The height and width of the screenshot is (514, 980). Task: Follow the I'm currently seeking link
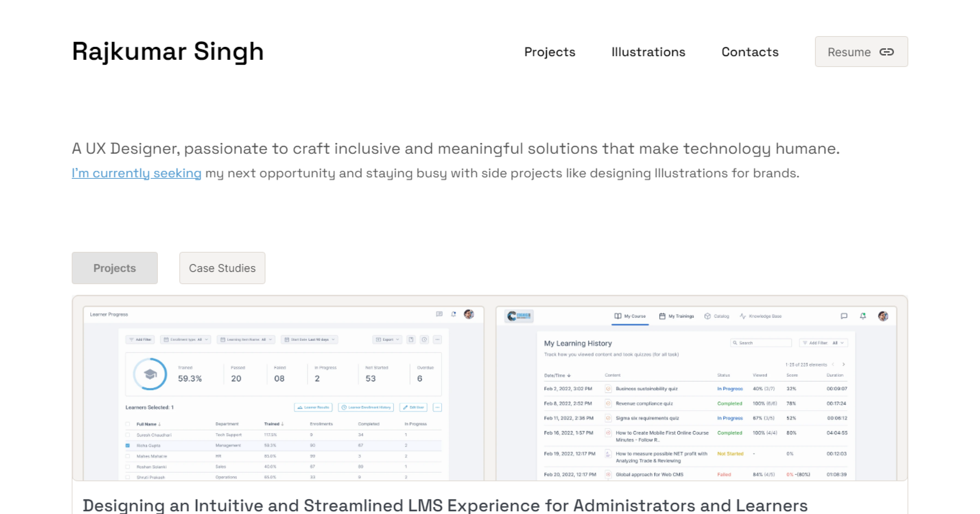136,173
